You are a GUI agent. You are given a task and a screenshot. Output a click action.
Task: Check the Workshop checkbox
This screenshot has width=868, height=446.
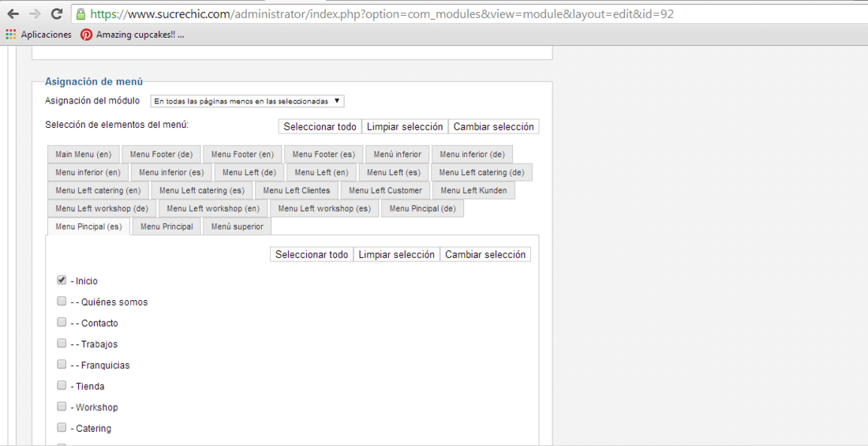coord(62,407)
